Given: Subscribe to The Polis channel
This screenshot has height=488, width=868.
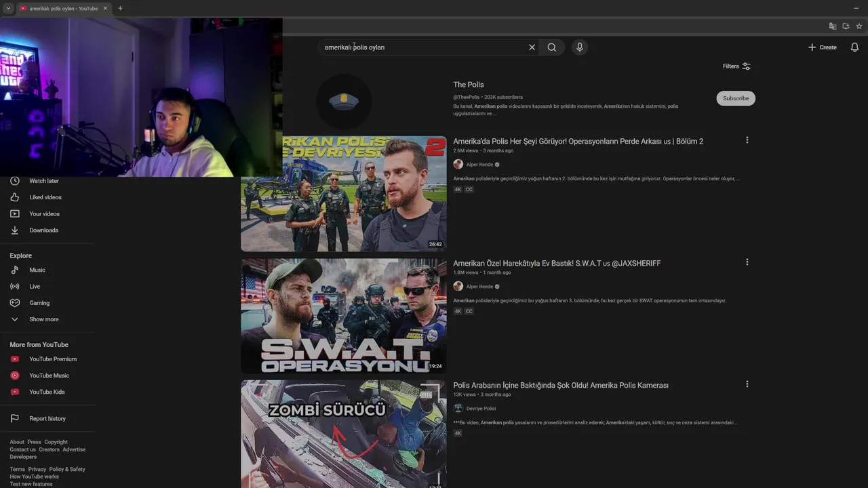Looking at the screenshot, I should [736, 98].
